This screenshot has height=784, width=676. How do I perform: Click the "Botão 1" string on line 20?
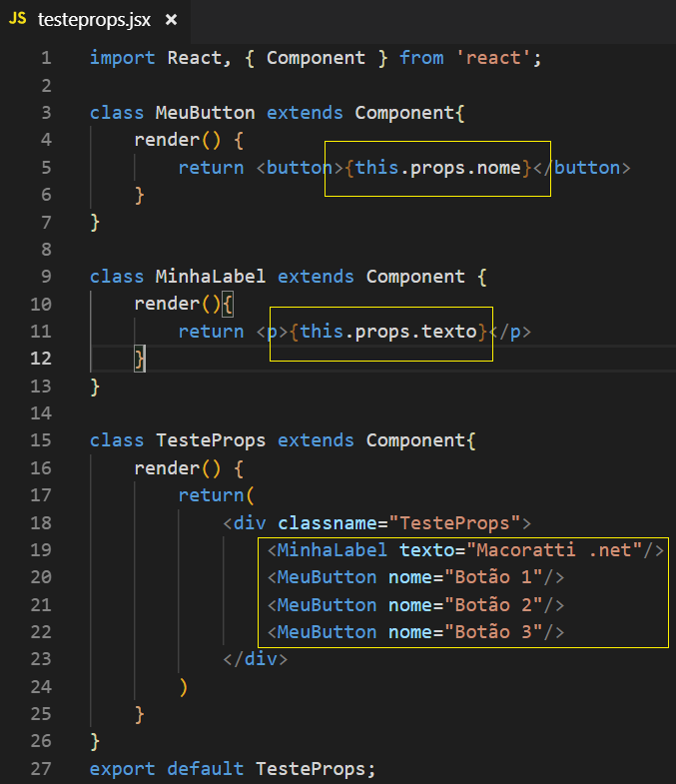tap(493, 577)
